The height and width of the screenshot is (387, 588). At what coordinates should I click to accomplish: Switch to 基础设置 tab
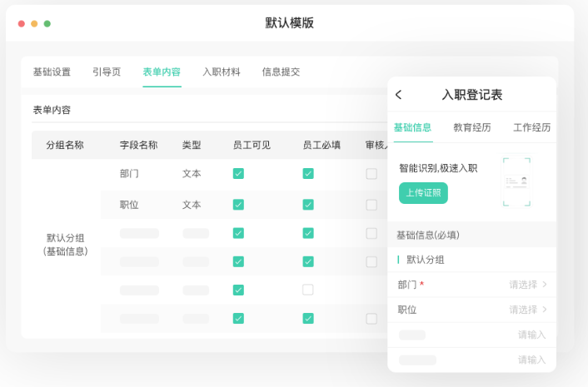tap(52, 72)
